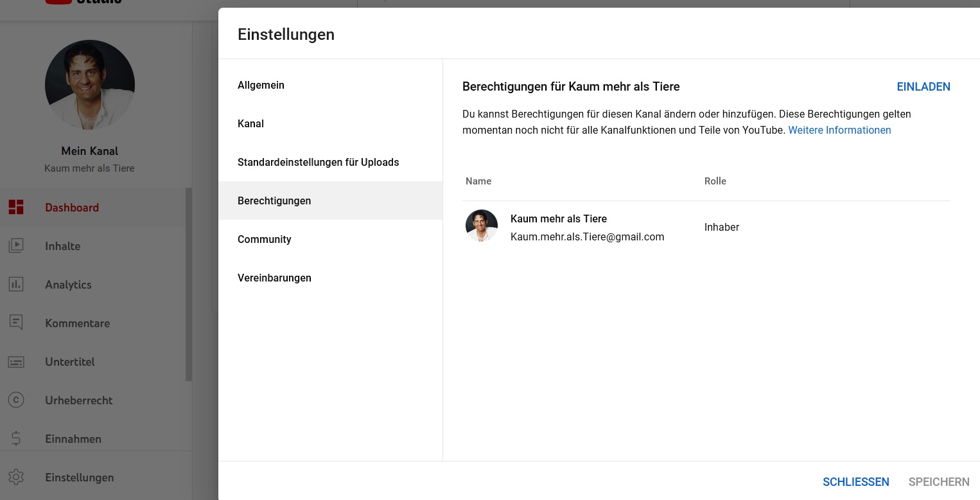Go to the Vereinbarungen section
Screen dimensions: 980x500
click(274, 278)
